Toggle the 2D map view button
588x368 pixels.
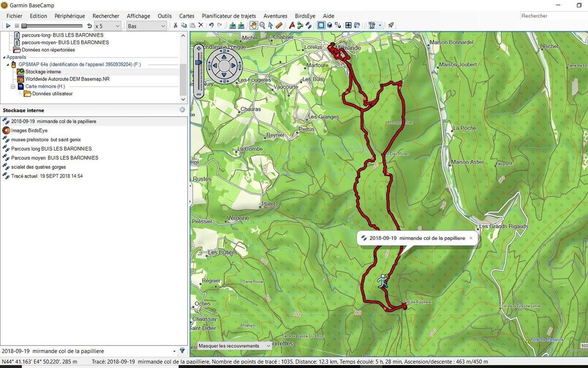(x=321, y=26)
